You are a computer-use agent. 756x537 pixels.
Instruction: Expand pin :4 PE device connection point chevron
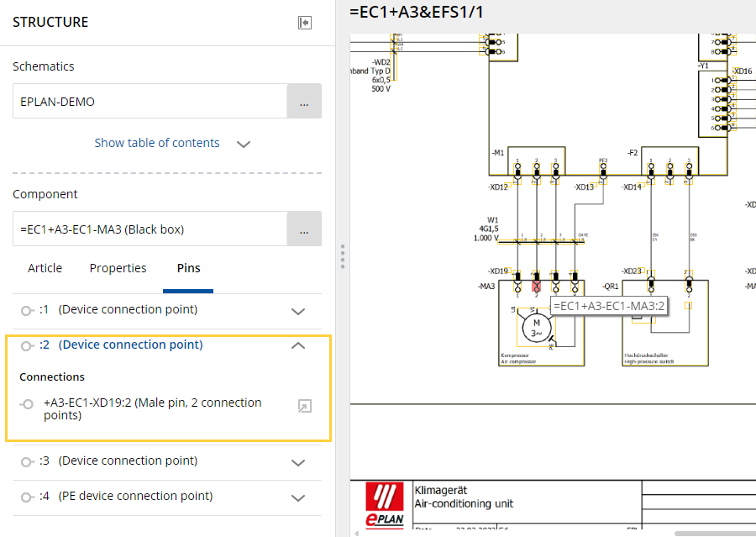(x=298, y=498)
